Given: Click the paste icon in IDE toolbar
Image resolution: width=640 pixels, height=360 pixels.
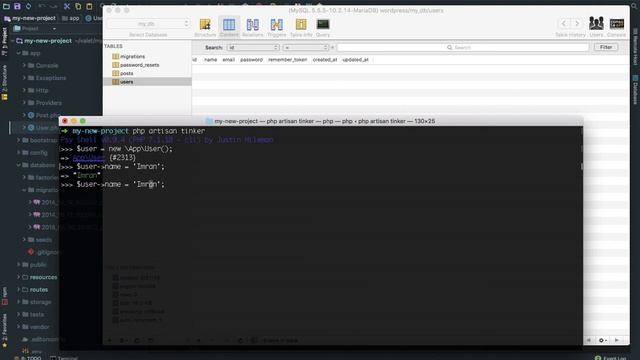Looking at the screenshot, I should coord(89,6).
